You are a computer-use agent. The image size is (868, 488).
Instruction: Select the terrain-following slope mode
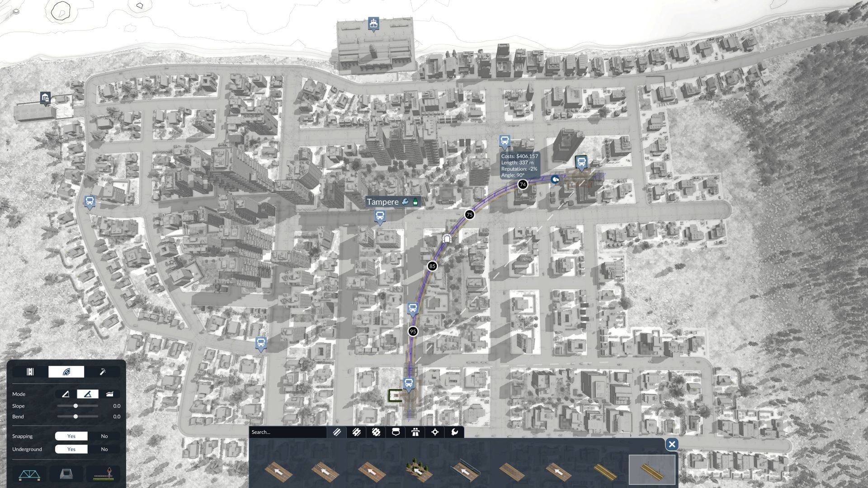pos(109,394)
